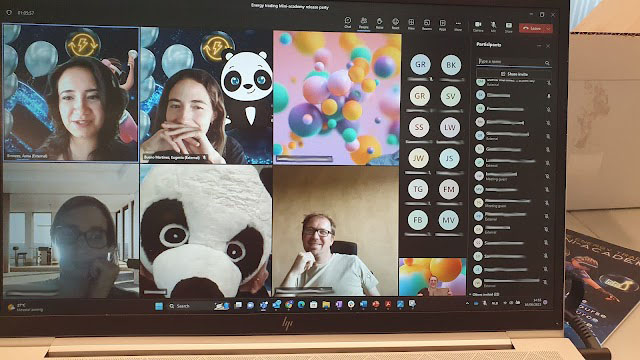Open the Windows Start menu
This screenshot has height=360, width=640.
(x=159, y=306)
